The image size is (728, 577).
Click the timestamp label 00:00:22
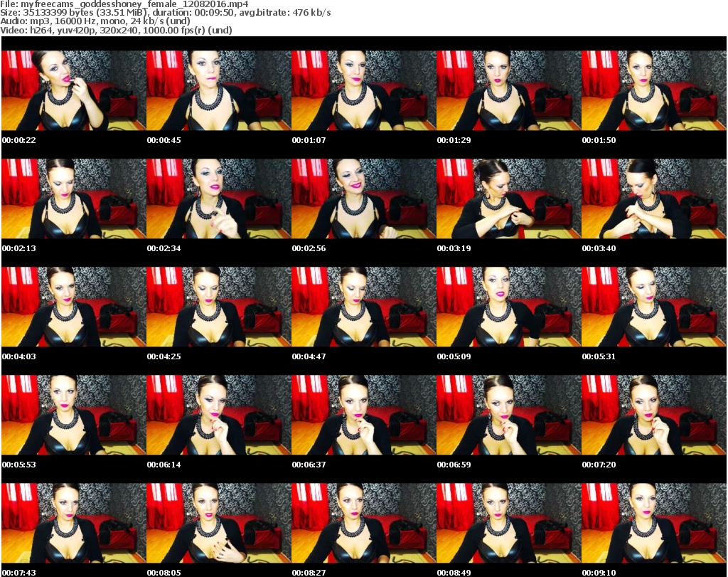19,140
